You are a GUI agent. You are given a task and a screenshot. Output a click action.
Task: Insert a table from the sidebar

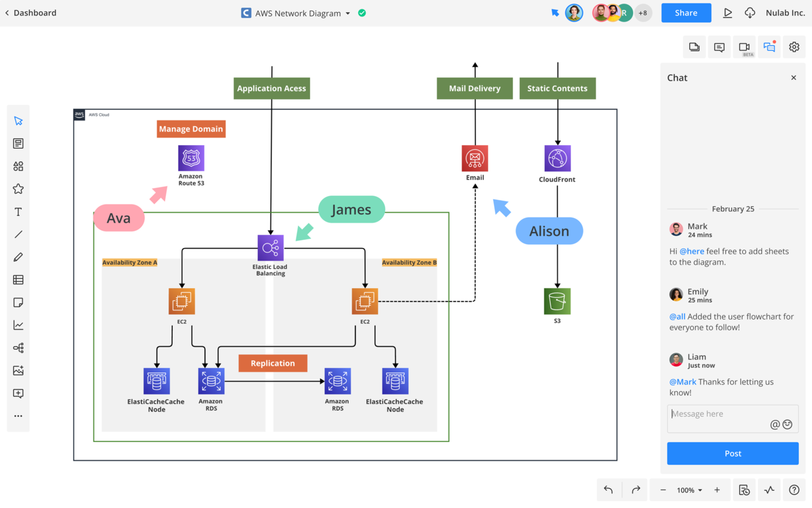click(18, 280)
